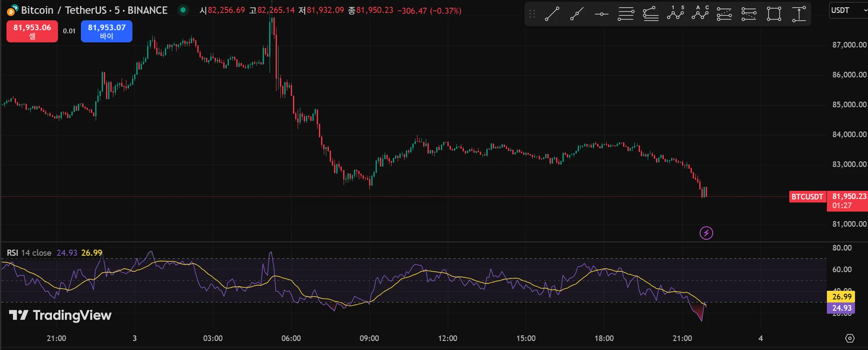Click the 60.00 RSI scale label
Image resolution: width=868 pixels, height=350 pixels.
pyautogui.click(x=842, y=270)
